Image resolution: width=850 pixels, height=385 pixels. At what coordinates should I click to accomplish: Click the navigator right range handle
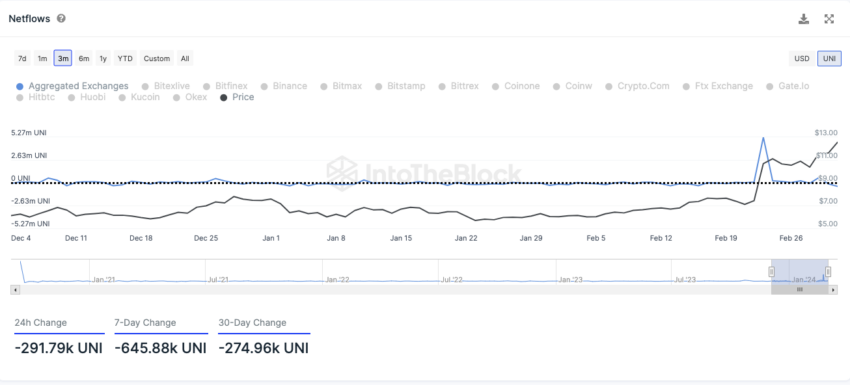click(x=828, y=272)
